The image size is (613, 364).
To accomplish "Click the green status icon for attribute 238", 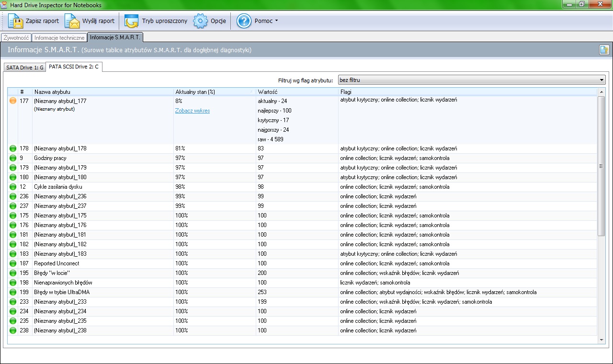I will tap(13, 330).
